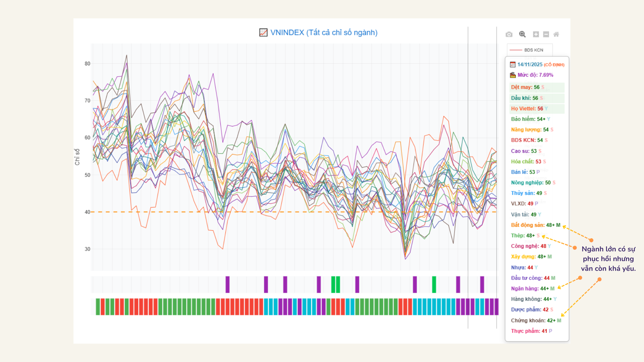Image resolution: width=644 pixels, height=362 pixels.
Task: Click the calendar icon next to 14/11/2025
Action: [513, 64]
